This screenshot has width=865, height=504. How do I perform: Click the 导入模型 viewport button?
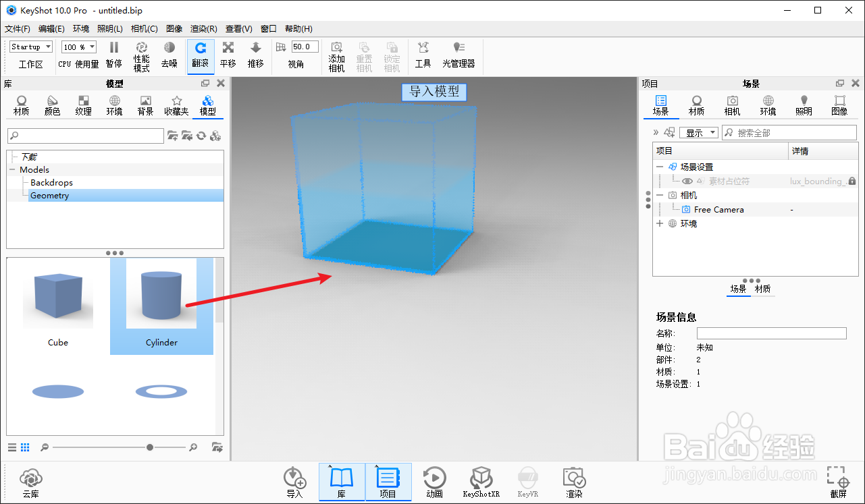coord(434,92)
